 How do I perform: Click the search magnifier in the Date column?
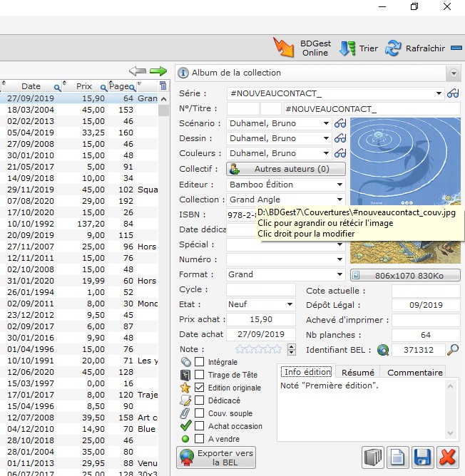(57, 88)
